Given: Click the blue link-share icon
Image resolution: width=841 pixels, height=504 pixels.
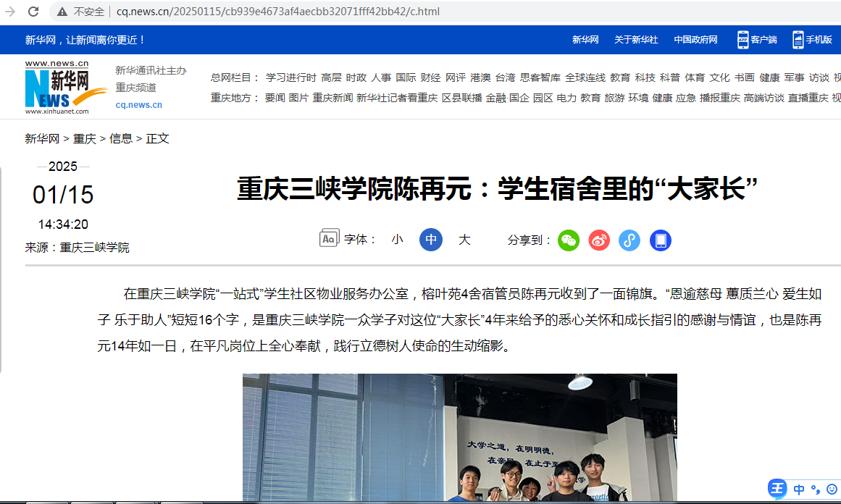Looking at the screenshot, I should pos(629,240).
